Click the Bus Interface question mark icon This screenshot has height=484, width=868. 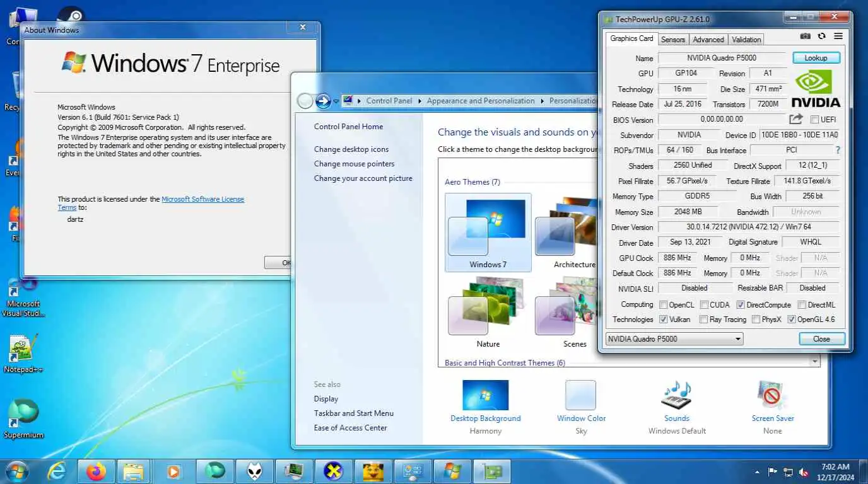(x=838, y=150)
